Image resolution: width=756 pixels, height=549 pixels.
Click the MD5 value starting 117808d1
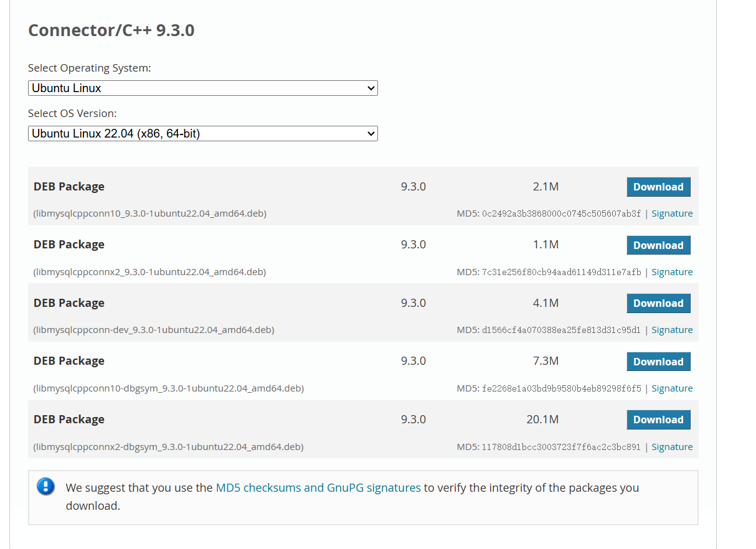[x=561, y=447]
